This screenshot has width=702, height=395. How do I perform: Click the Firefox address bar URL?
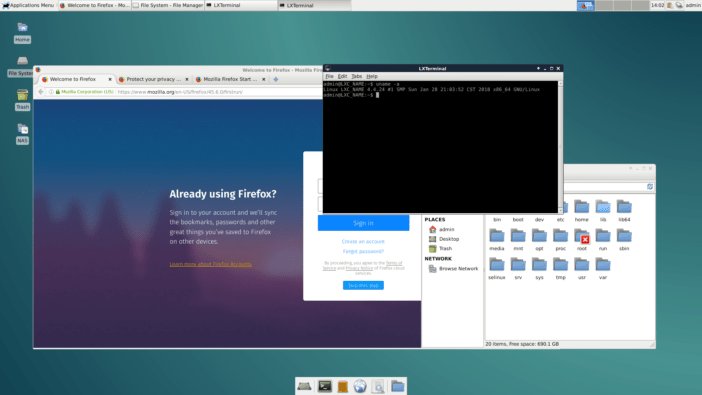(180, 92)
